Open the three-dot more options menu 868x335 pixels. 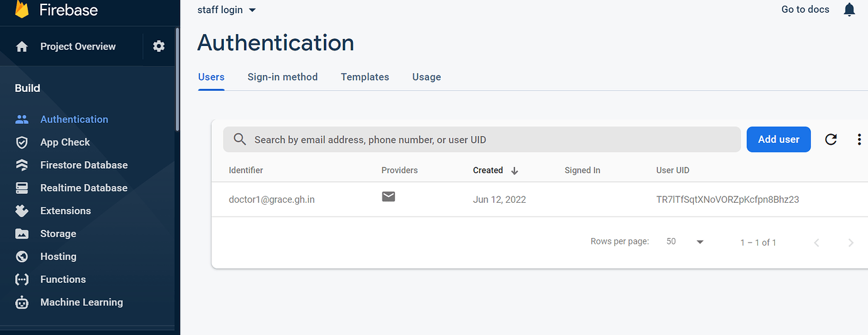pyautogui.click(x=859, y=139)
